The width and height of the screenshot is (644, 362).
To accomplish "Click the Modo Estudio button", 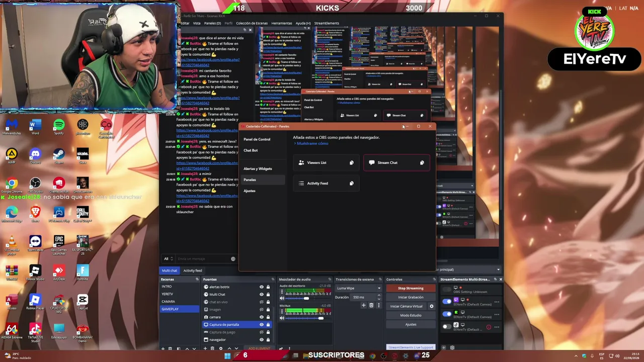I will [411, 316].
